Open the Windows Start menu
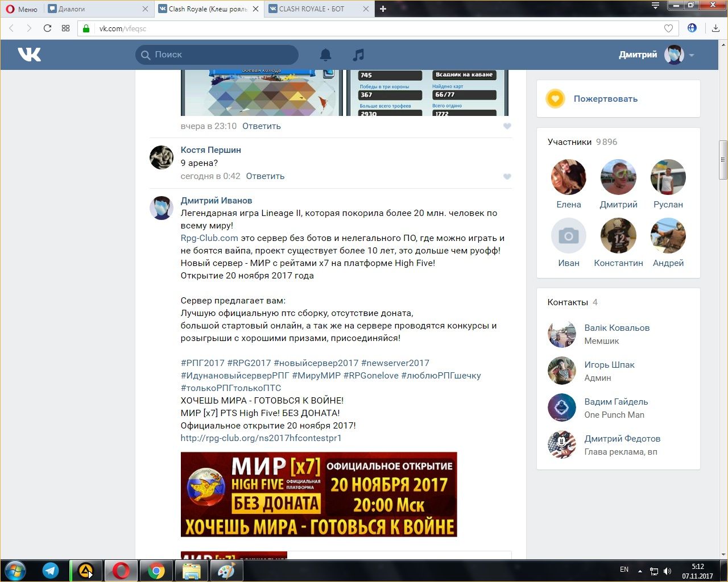This screenshot has width=728, height=582. tap(15, 571)
